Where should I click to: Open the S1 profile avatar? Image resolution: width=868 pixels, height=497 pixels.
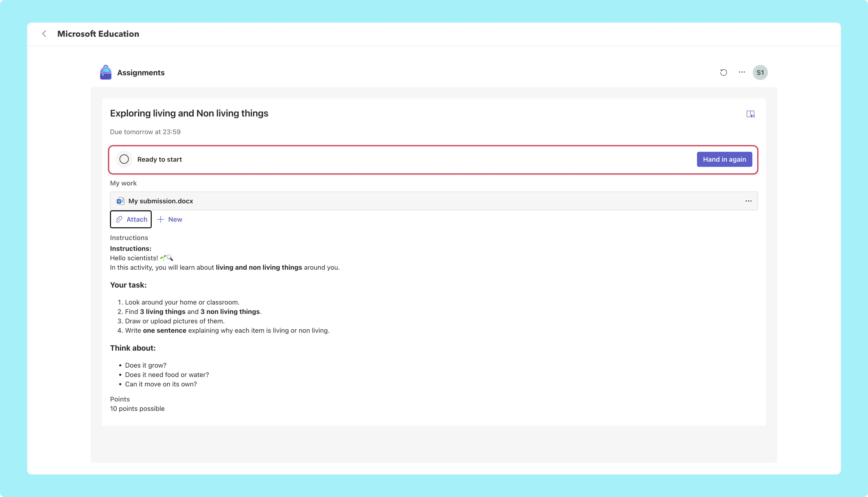(x=760, y=72)
